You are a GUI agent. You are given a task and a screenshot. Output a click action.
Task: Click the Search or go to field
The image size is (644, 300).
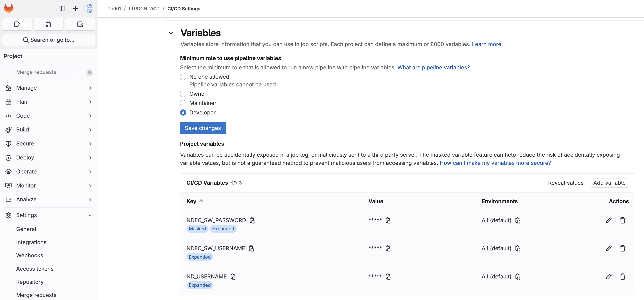pos(48,40)
